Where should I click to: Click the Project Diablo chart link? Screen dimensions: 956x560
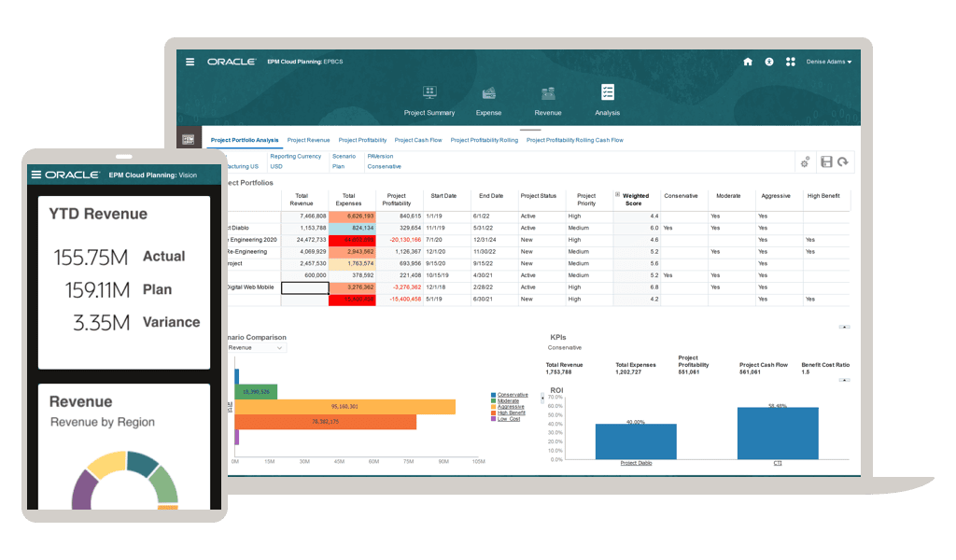[x=636, y=463]
